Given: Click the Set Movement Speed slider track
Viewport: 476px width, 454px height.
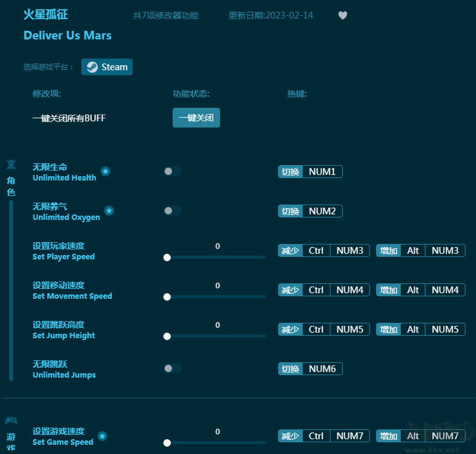Looking at the screenshot, I should 216,297.
